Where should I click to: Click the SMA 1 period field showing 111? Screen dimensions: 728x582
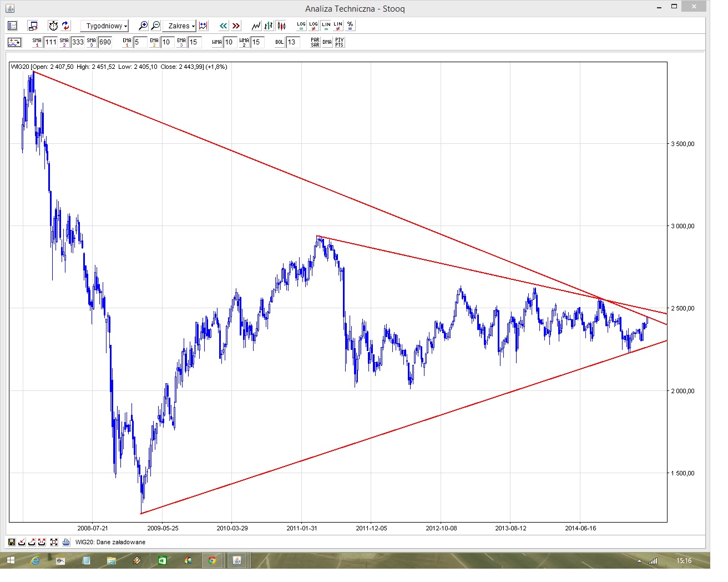[50, 42]
